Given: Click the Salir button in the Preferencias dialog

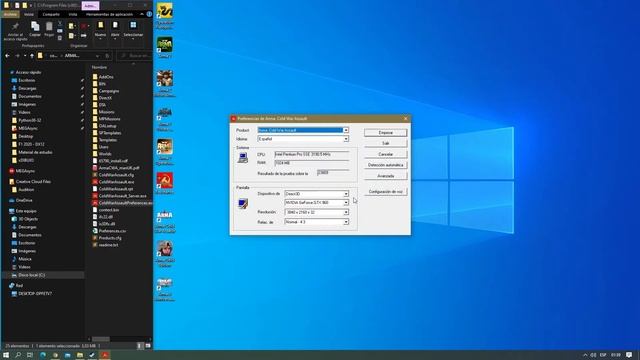Looking at the screenshot, I should point(385,143).
